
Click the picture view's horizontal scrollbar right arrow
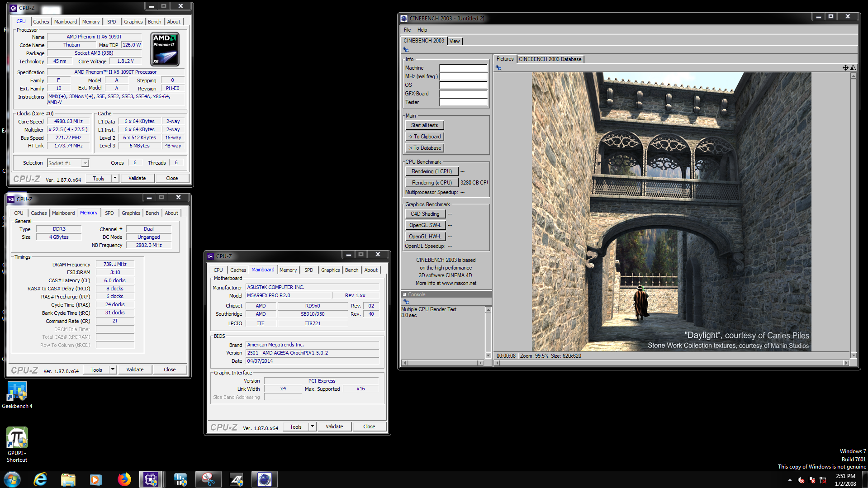point(846,363)
